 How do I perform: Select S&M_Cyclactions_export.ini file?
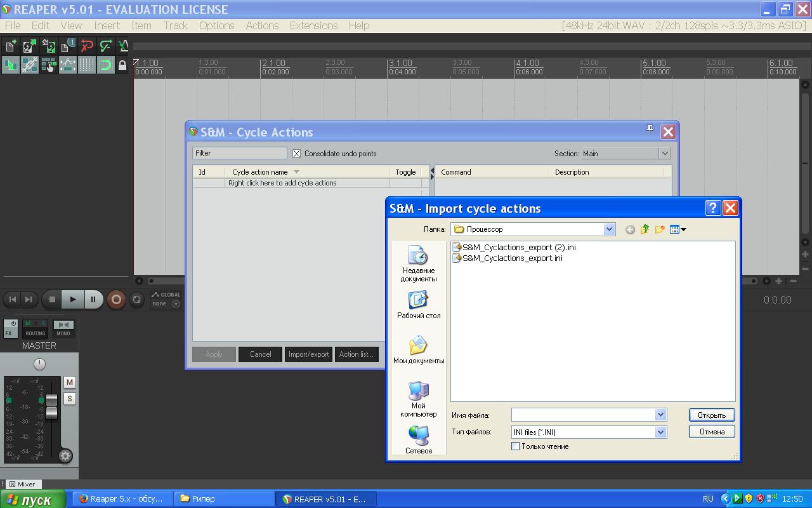coord(507,258)
